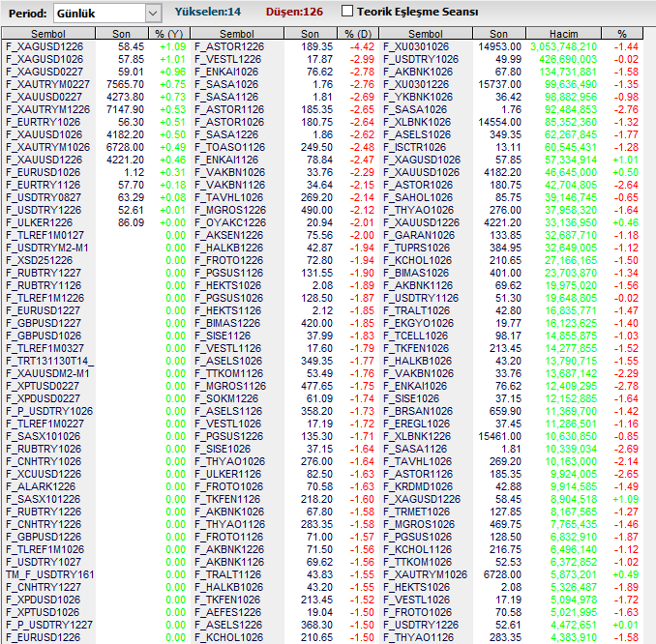This screenshot has height=644, width=656.
Task: Click price 14953.00 of F_XU0301026
Action: pos(499,46)
